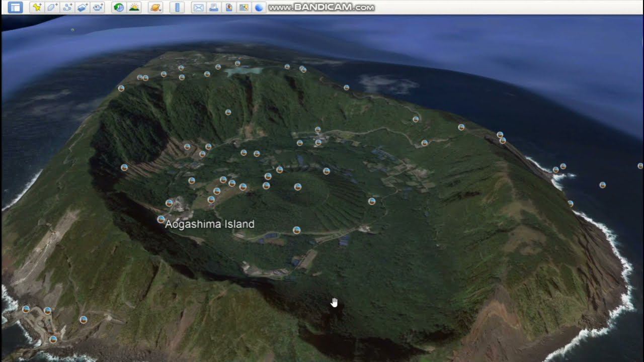View this location in Google Maps
The image size is (644, 362).
[244, 8]
